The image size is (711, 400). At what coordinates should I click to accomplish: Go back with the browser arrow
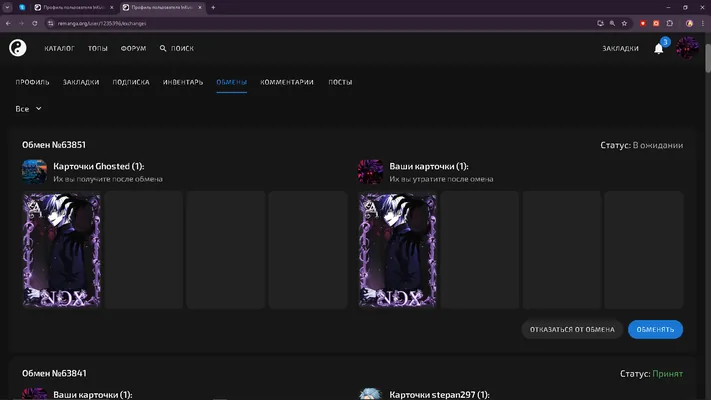(8, 23)
